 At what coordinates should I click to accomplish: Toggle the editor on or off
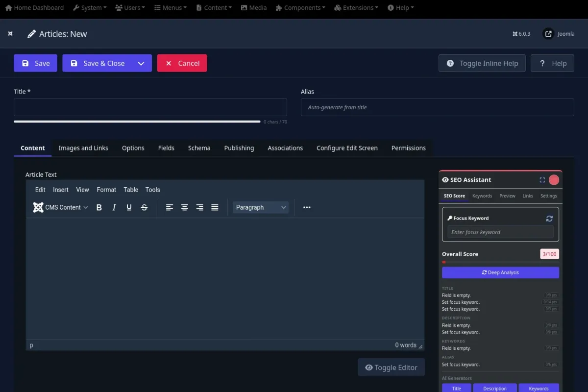pyautogui.click(x=391, y=367)
